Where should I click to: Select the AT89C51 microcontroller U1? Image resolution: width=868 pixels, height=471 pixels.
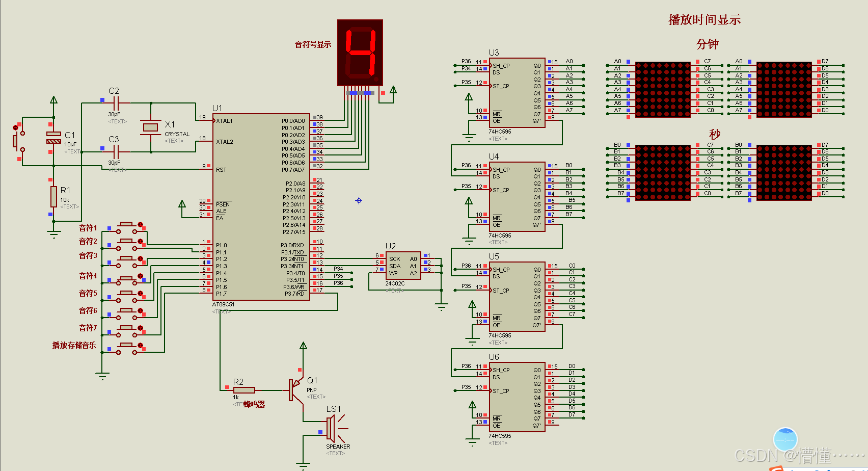pyautogui.click(x=261, y=206)
